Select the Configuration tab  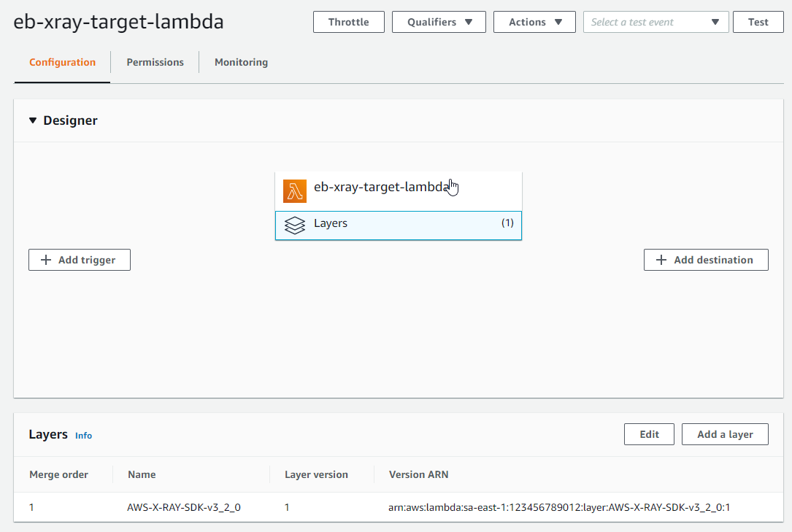point(62,62)
